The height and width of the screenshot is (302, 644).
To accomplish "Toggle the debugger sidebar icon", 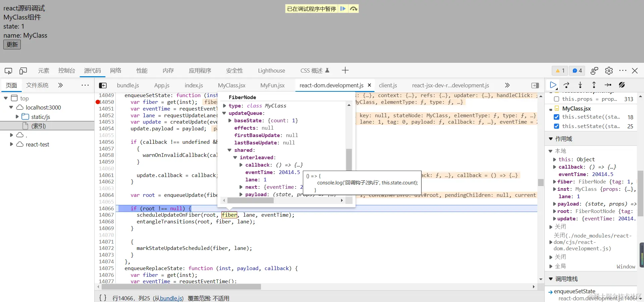I will 535,85.
